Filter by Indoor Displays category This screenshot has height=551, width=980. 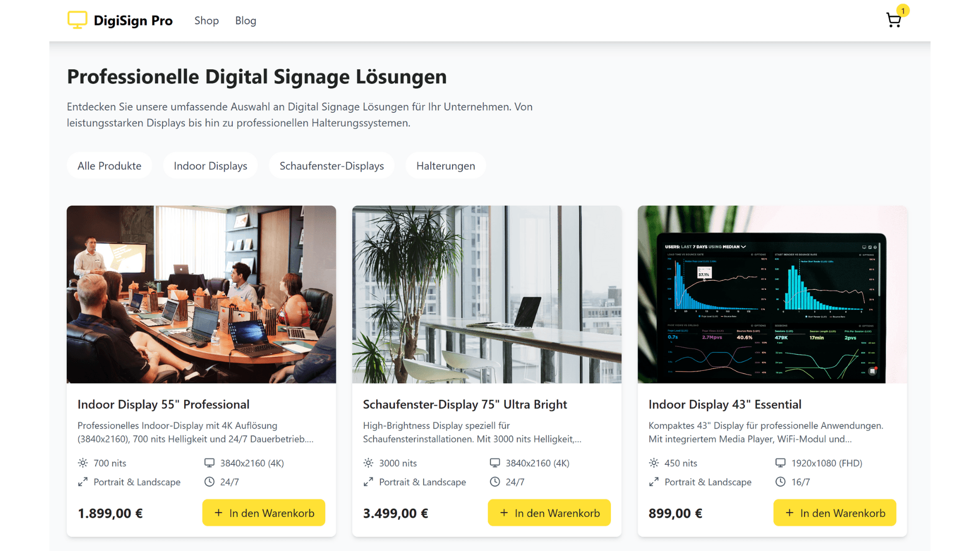pyautogui.click(x=210, y=166)
